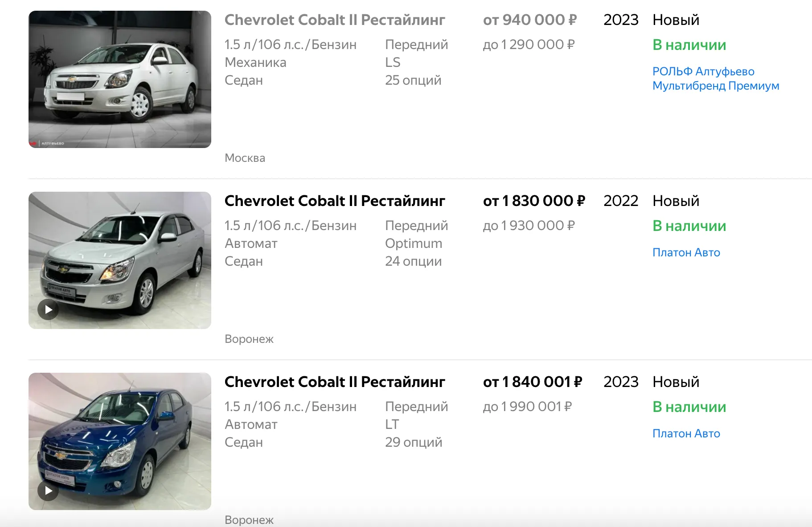Click the price от 1 830 000 ₽
The image size is (812, 527).
[533, 201]
